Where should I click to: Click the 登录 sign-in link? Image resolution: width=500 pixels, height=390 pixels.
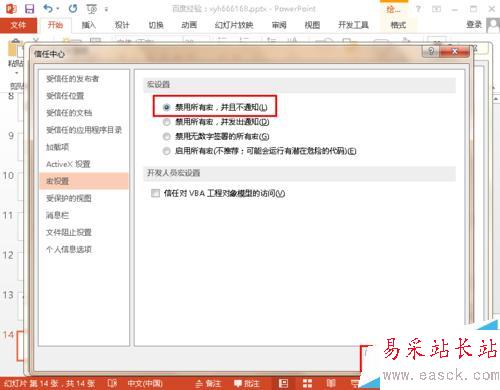474,24
